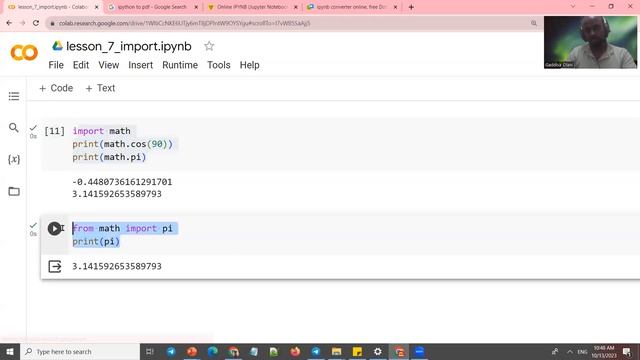Open the File menu
The image size is (640, 360).
pos(56,65)
